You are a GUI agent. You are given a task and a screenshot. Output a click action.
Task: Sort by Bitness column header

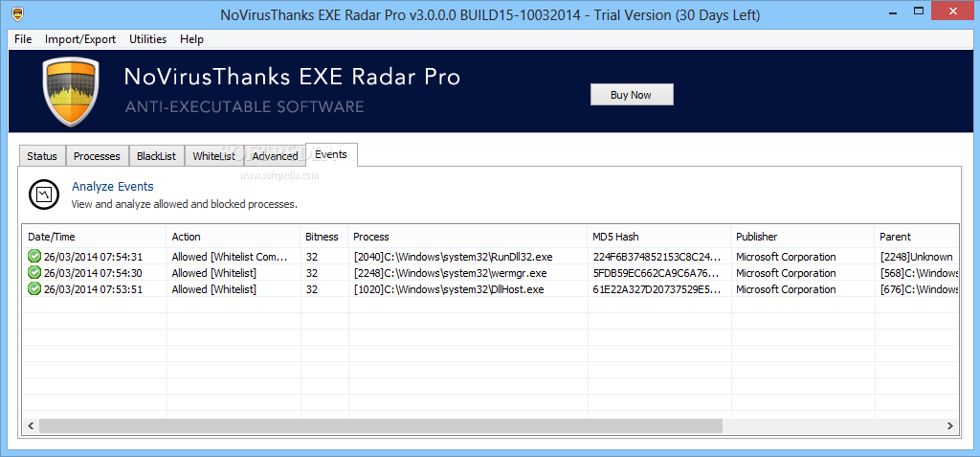point(324,237)
